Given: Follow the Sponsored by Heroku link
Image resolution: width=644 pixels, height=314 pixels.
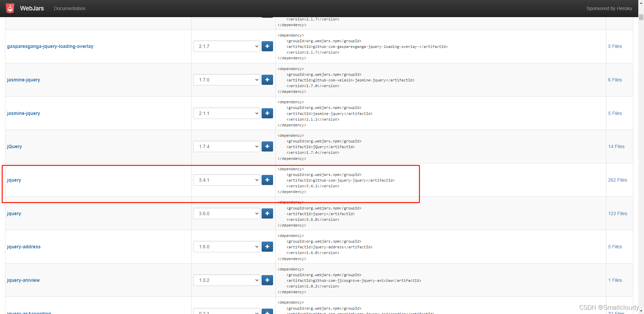Looking at the screenshot, I should click(609, 8).
